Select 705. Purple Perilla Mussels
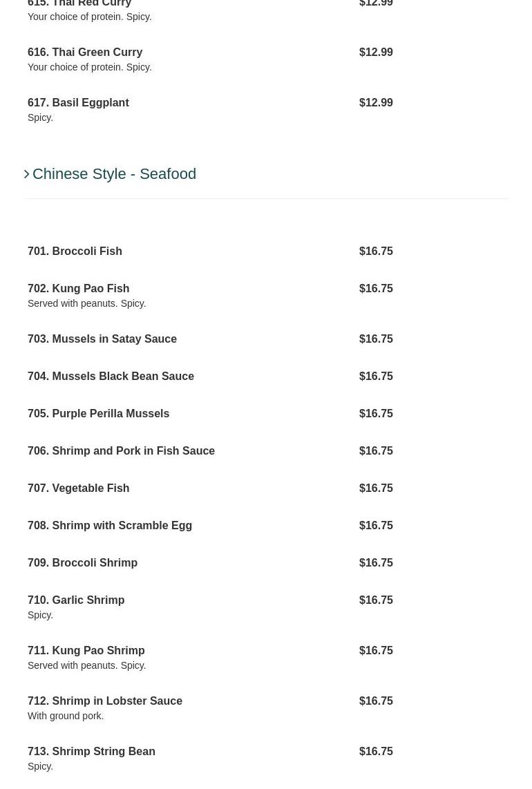 (x=98, y=414)
